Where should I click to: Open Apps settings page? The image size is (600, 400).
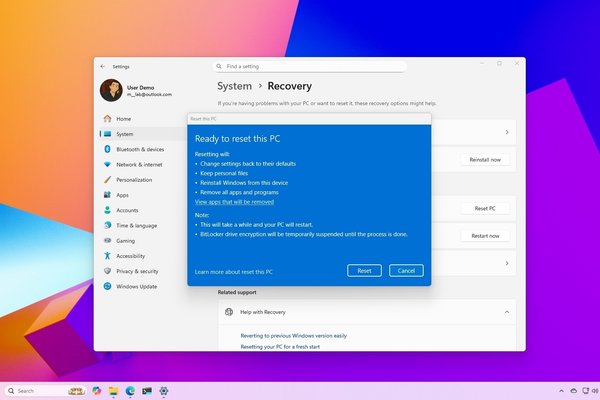(143, 195)
